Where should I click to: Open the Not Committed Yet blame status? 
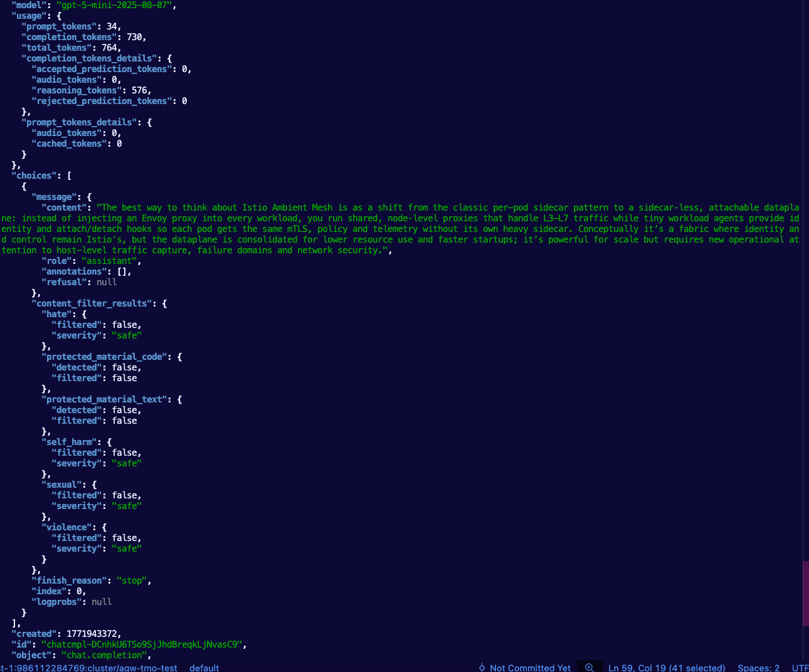point(530,668)
